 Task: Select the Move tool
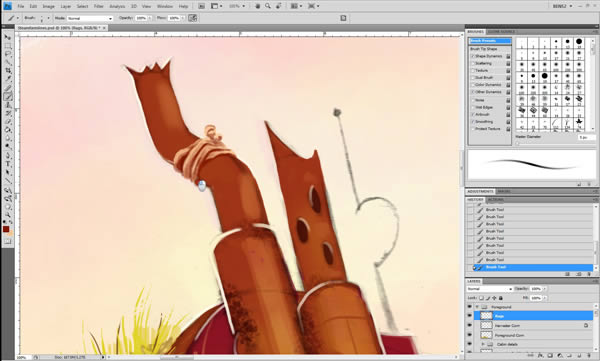click(7, 37)
